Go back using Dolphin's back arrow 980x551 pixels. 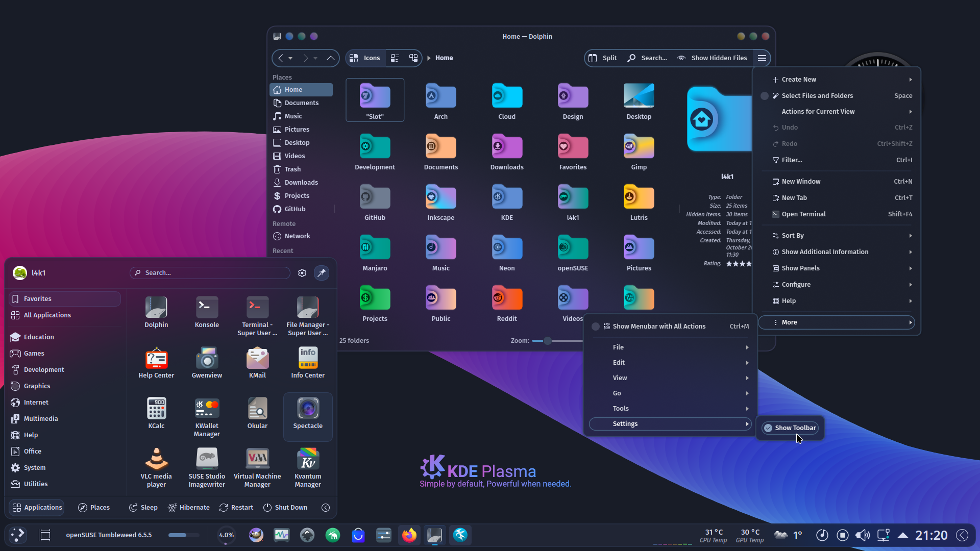coord(281,58)
